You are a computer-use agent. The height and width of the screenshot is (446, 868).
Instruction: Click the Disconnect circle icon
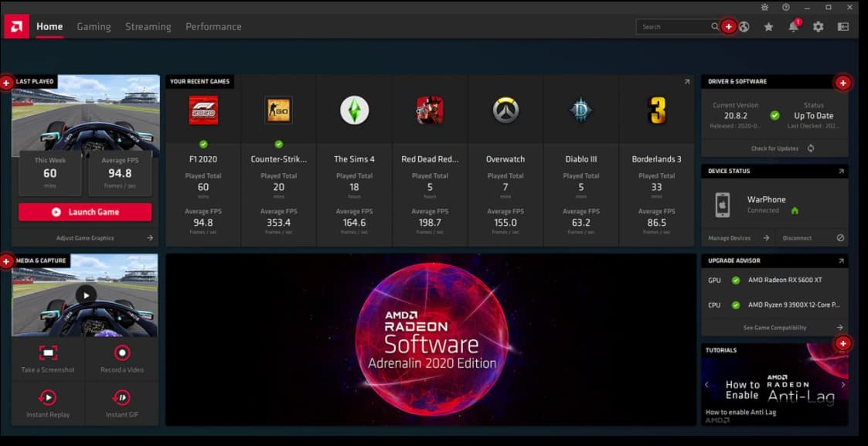point(840,238)
